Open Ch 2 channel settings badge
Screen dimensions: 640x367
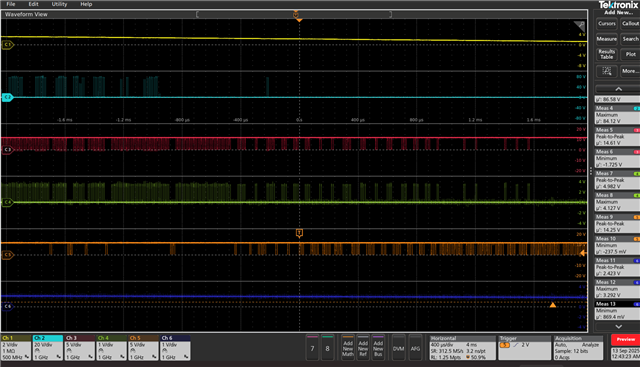[x=48, y=348]
